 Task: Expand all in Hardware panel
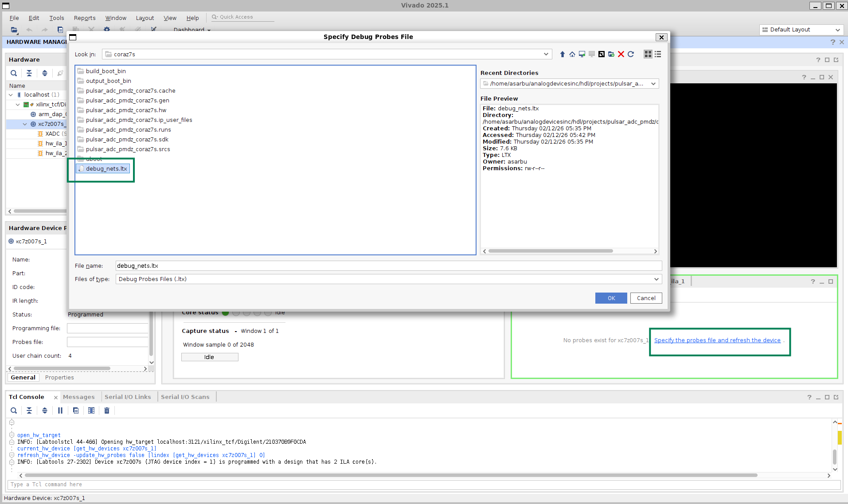click(45, 73)
